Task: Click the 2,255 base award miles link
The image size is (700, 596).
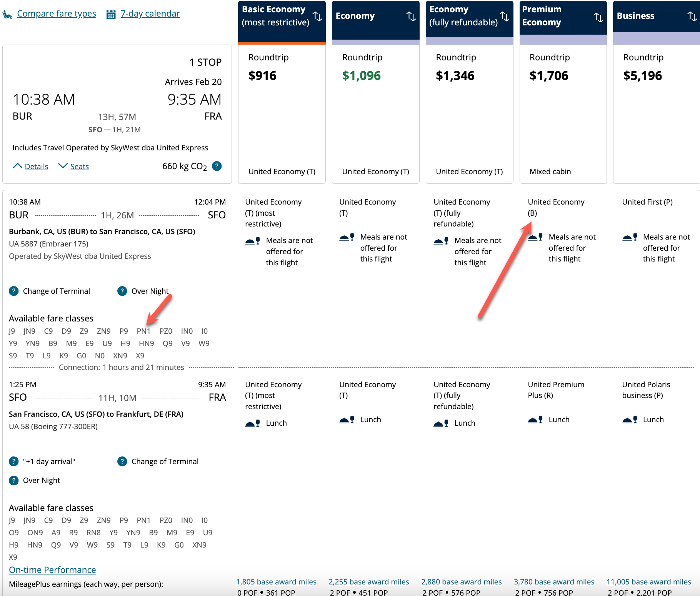Action: point(368,581)
